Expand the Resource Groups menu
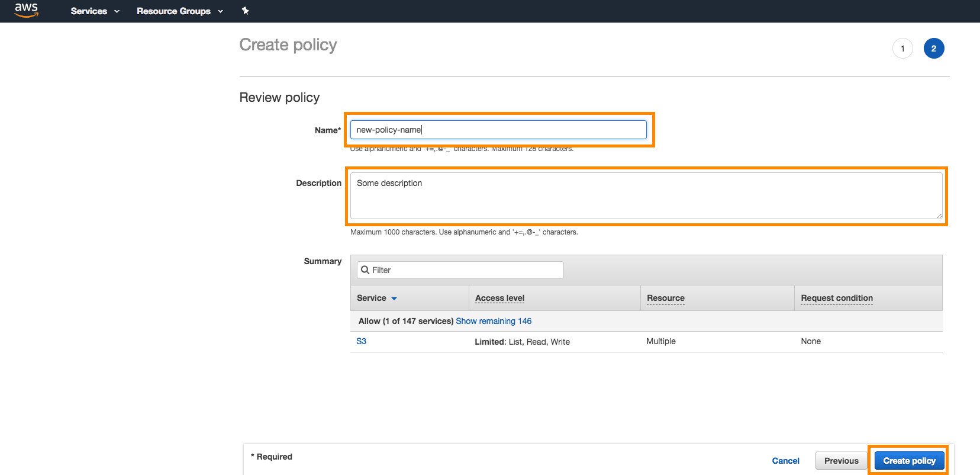The width and height of the screenshot is (980, 475). click(180, 11)
